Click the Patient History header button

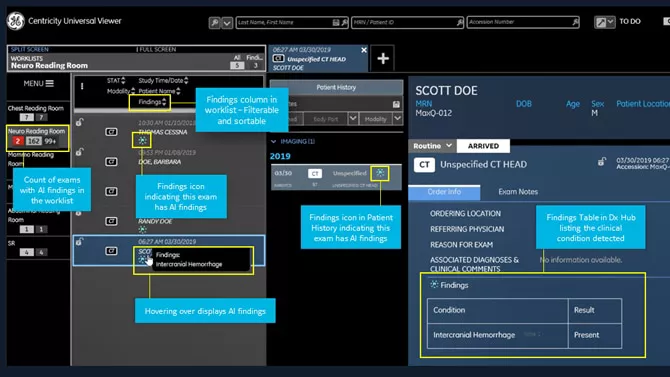[x=336, y=87]
